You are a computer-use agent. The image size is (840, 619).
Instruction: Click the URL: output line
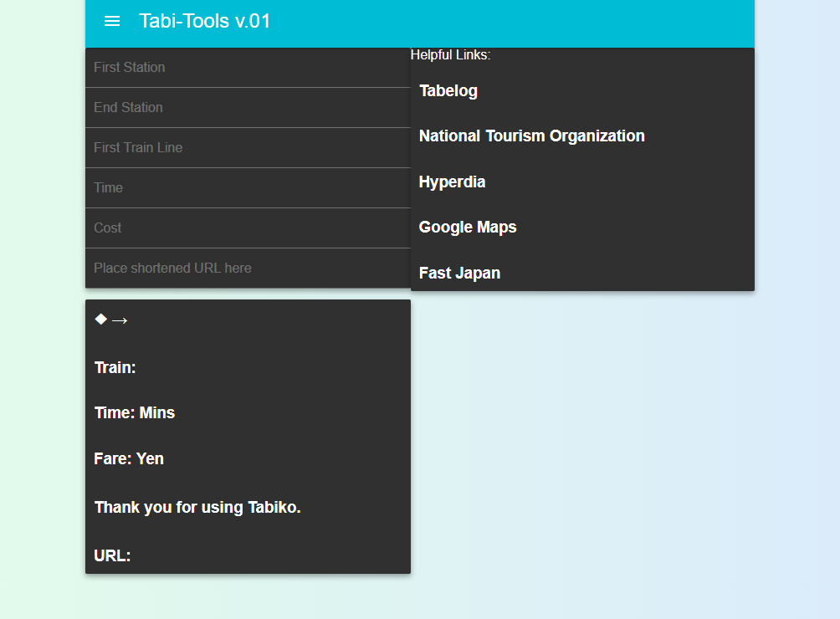tap(112, 555)
